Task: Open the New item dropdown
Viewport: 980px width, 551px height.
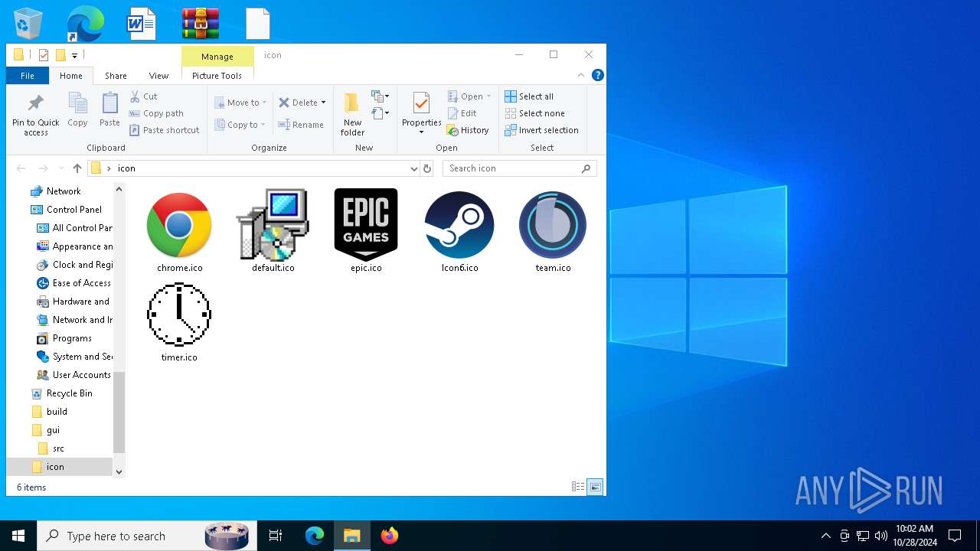Action: pos(381,96)
